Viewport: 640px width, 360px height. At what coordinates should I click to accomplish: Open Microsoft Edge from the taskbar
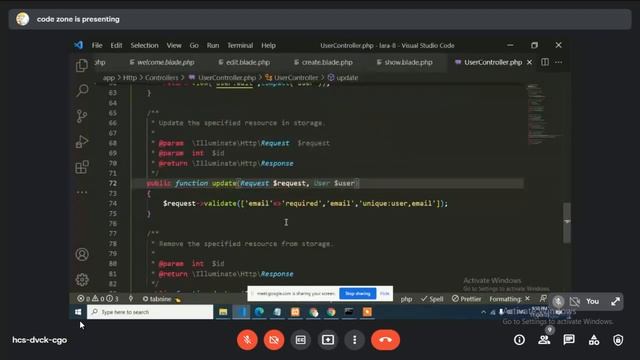(259, 312)
